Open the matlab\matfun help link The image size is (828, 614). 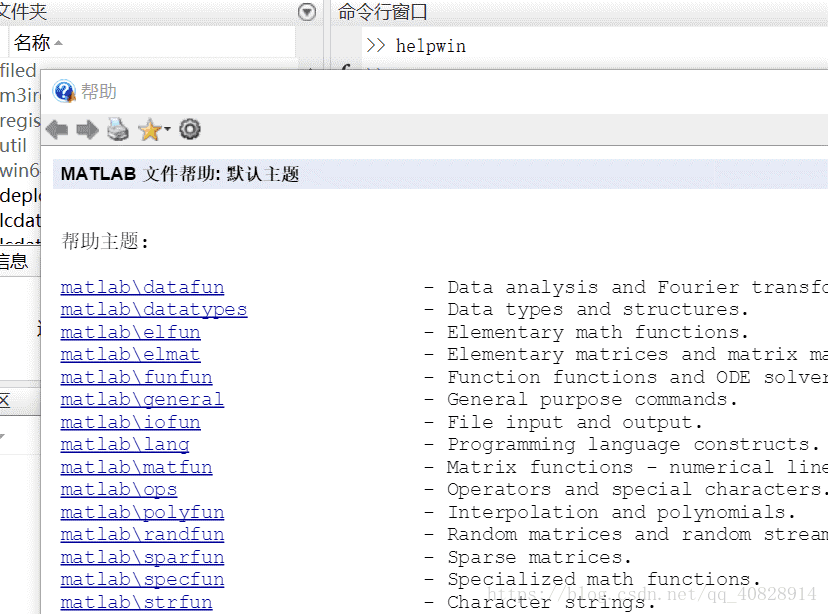click(136, 467)
